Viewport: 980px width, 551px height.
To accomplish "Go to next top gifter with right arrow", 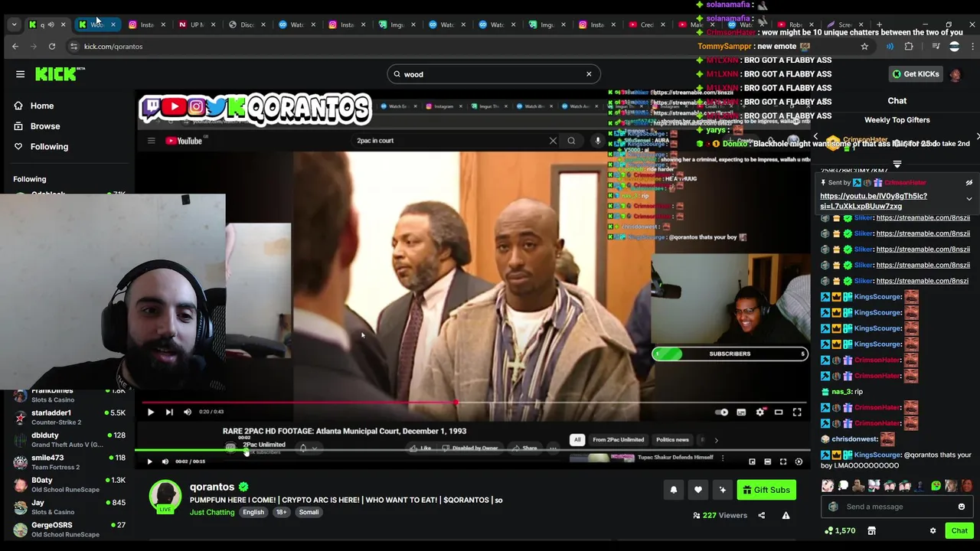I will (977, 137).
